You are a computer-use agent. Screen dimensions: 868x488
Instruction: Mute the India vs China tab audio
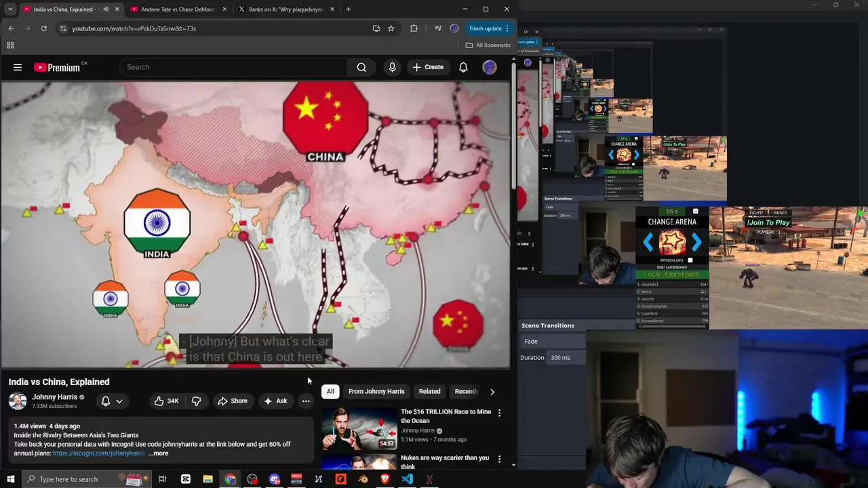pyautogui.click(x=106, y=9)
